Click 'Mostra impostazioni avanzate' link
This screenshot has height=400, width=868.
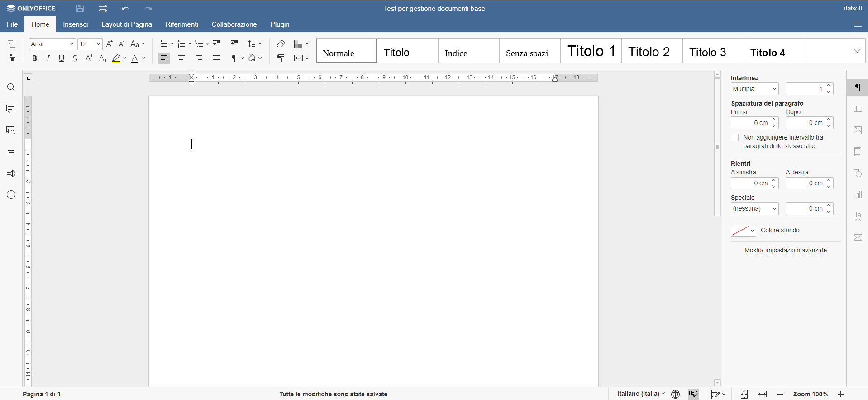785,251
